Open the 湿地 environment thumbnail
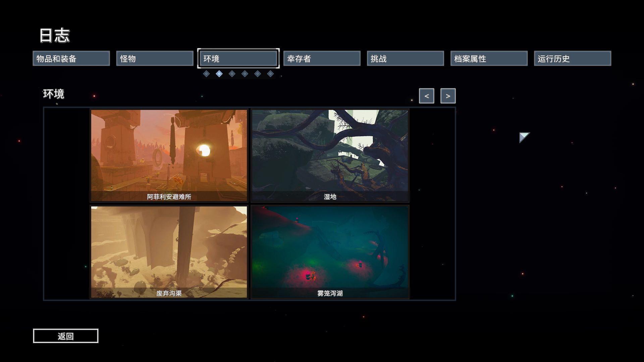The image size is (644, 362). [x=330, y=155]
